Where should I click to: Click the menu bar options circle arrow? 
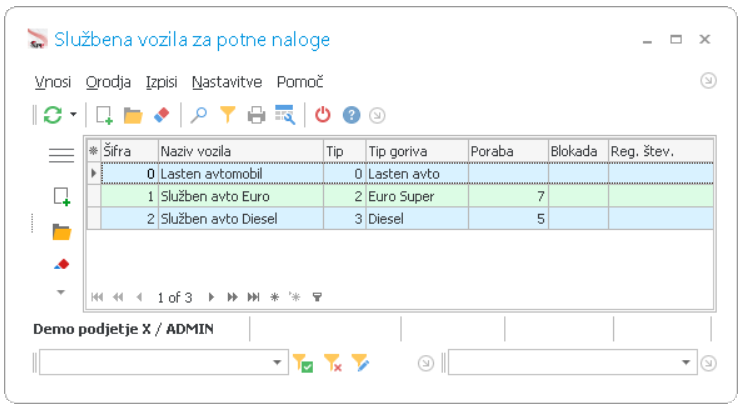(708, 81)
